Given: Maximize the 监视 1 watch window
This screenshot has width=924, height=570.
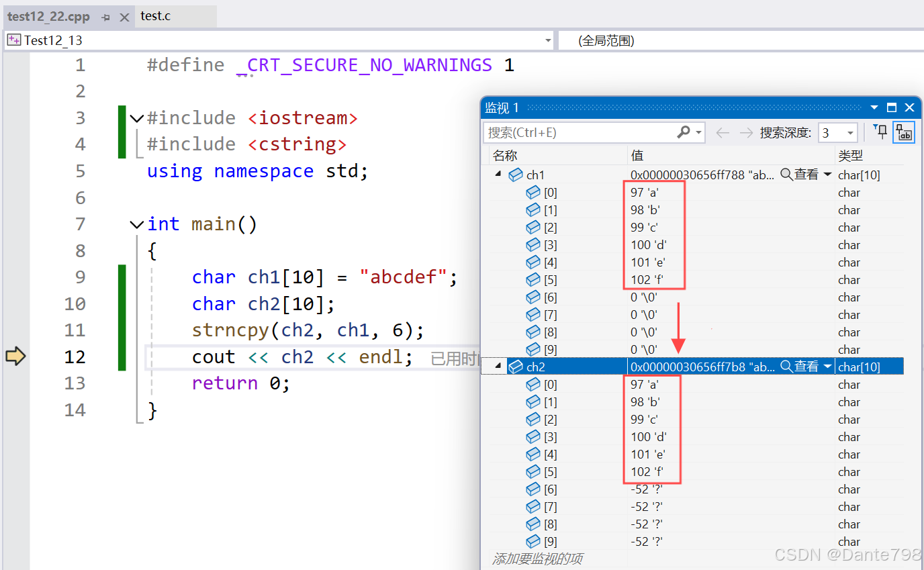Looking at the screenshot, I should (x=892, y=107).
